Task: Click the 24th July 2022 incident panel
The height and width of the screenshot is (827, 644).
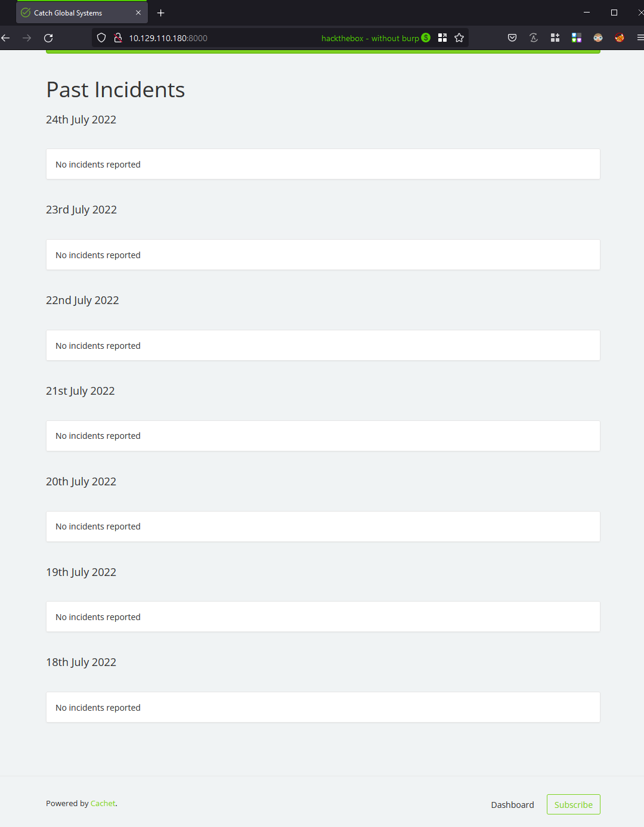Action: 323,165
